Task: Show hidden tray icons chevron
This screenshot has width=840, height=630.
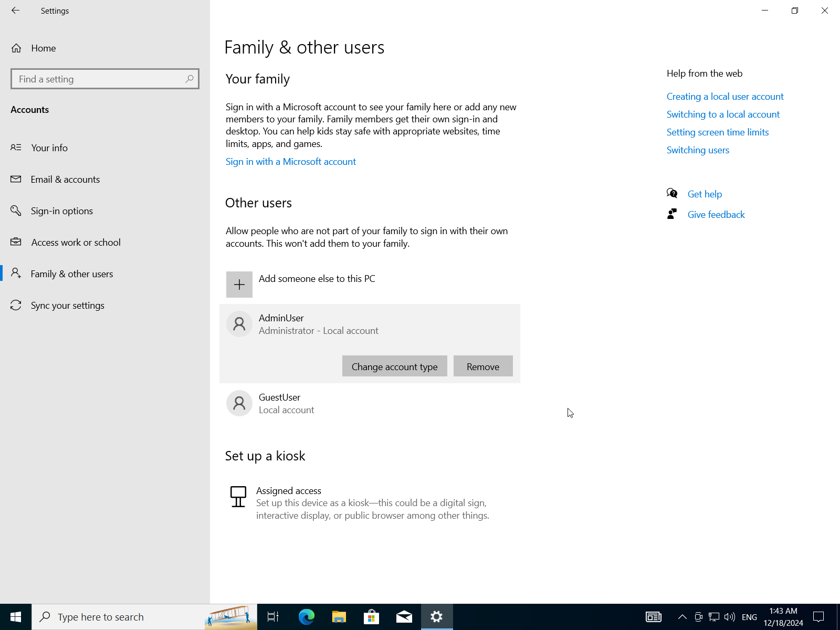Action: (x=682, y=617)
